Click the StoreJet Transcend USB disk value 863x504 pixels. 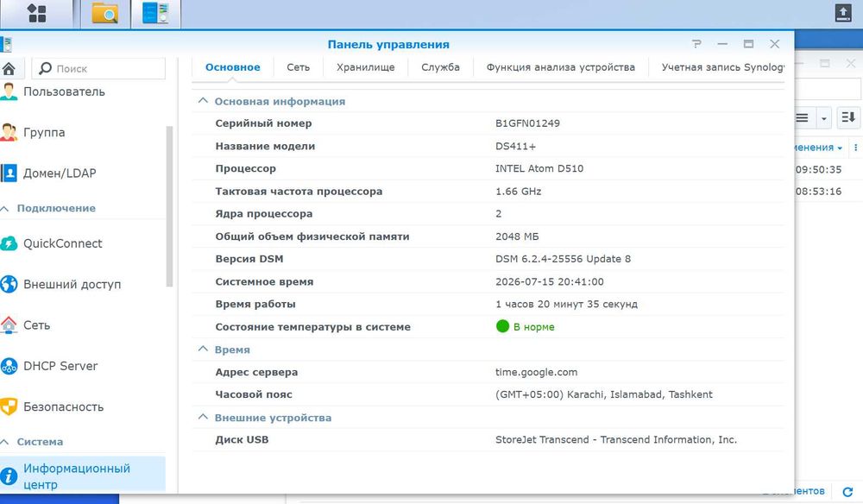pos(616,439)
